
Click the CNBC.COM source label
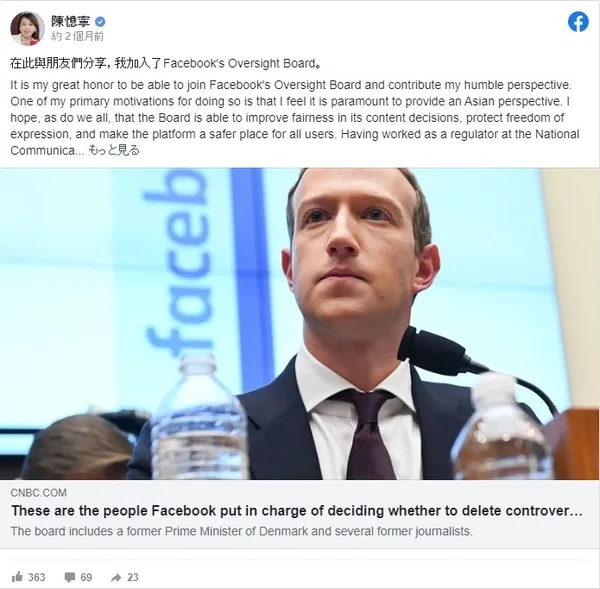coord(39,493)
